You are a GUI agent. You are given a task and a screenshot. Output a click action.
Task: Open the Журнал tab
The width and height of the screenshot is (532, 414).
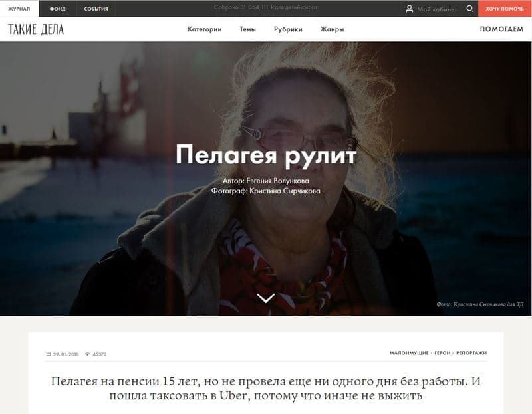[x=19, y=9]
